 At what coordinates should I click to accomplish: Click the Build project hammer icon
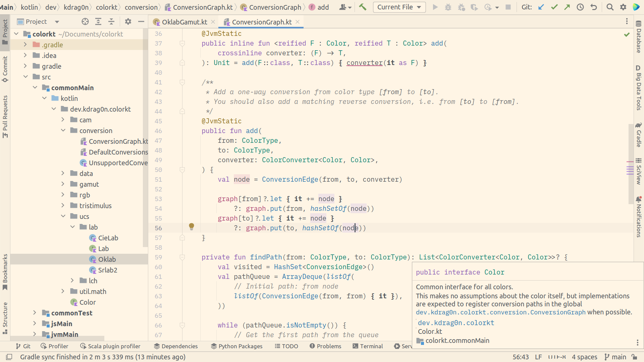363,7
